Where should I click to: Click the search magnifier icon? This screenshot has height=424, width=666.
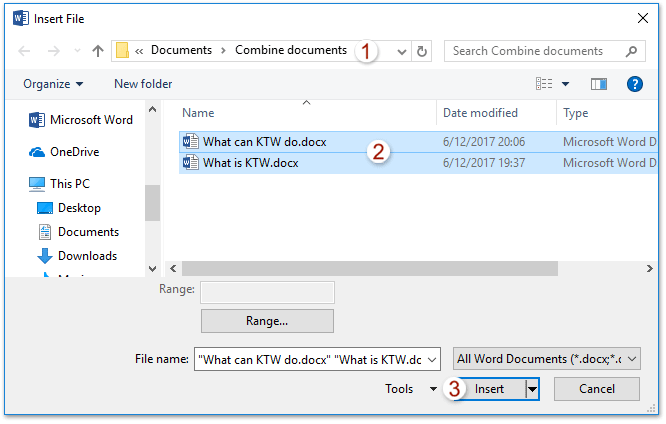click(x=631, y=51)
